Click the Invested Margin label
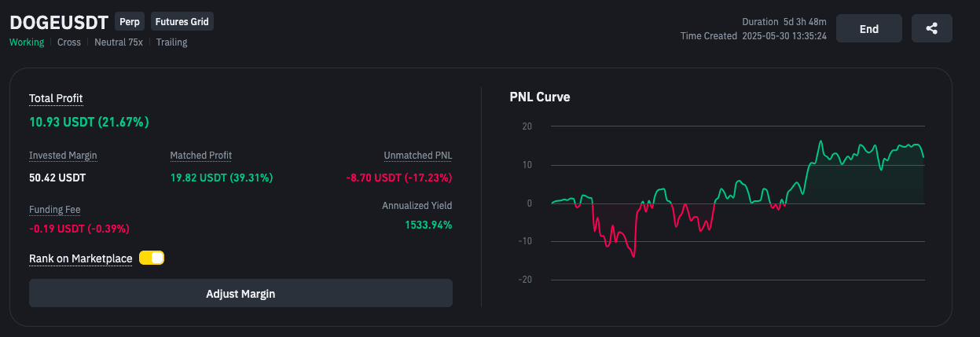980x337 pixels. pos(63,156)
